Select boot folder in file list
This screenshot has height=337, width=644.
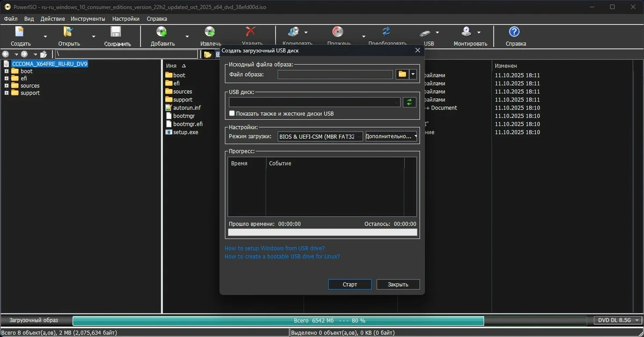(x=175, y=75)
